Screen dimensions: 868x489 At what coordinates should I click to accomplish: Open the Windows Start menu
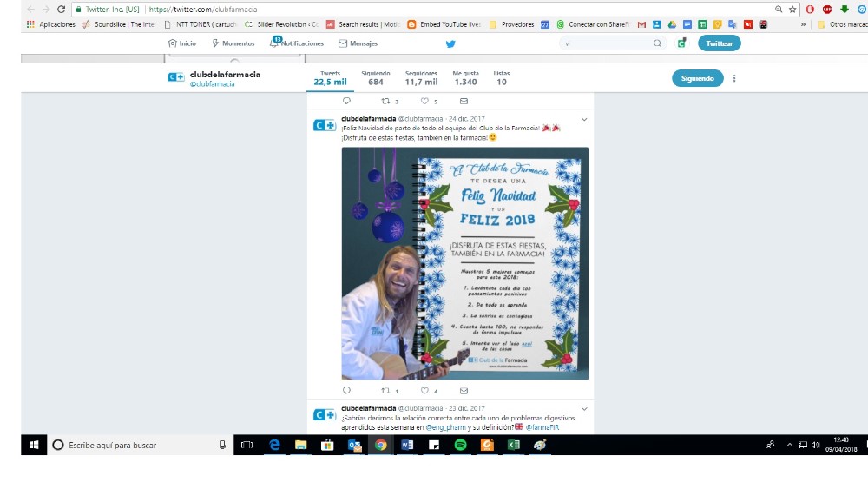(x=34, y=445)
